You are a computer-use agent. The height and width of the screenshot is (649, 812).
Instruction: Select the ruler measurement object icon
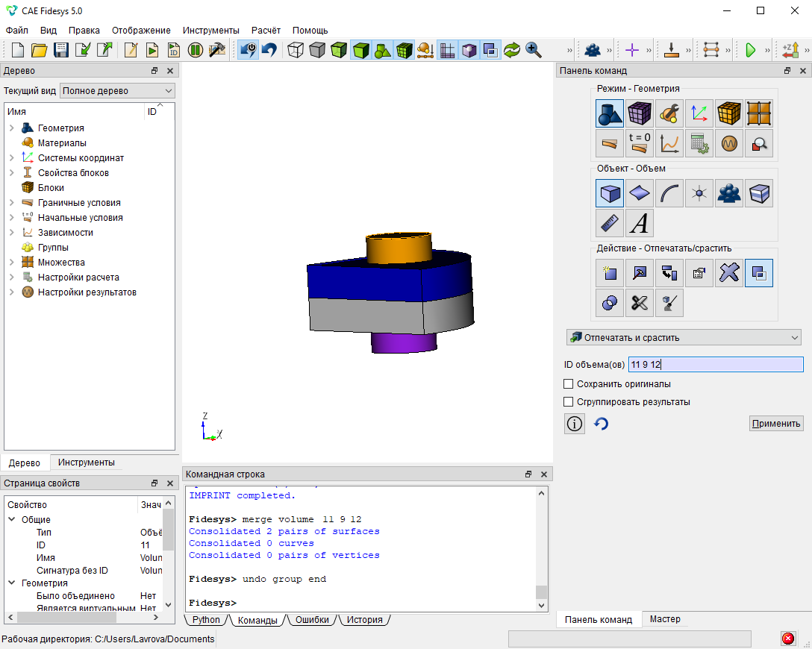coord(610,223)
